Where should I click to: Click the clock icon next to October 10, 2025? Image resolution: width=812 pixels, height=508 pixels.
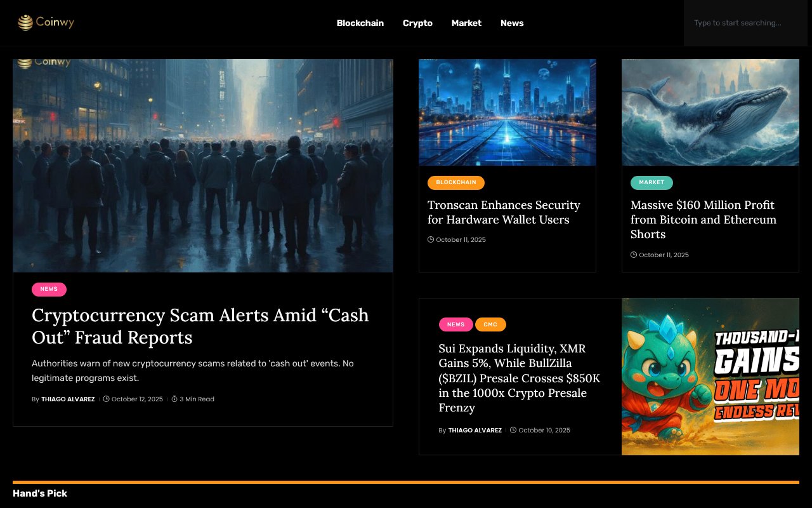pyautogui.click(x=515, y=430)
